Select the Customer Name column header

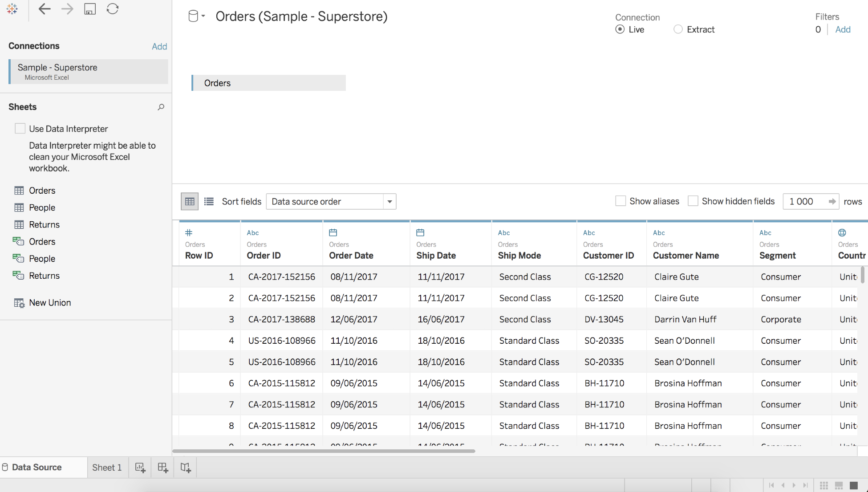699,244
